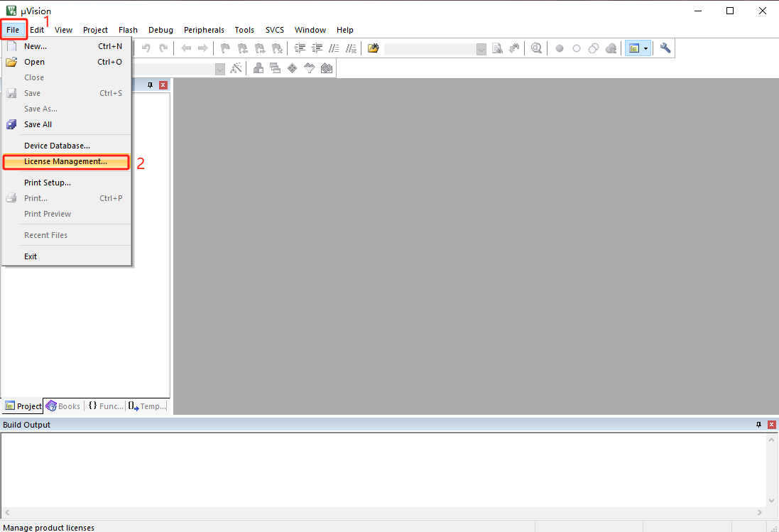This screenshot has height=532, width=779.
Task: Click the File Extensions and Books icon
Action: (x=258, y=68)
